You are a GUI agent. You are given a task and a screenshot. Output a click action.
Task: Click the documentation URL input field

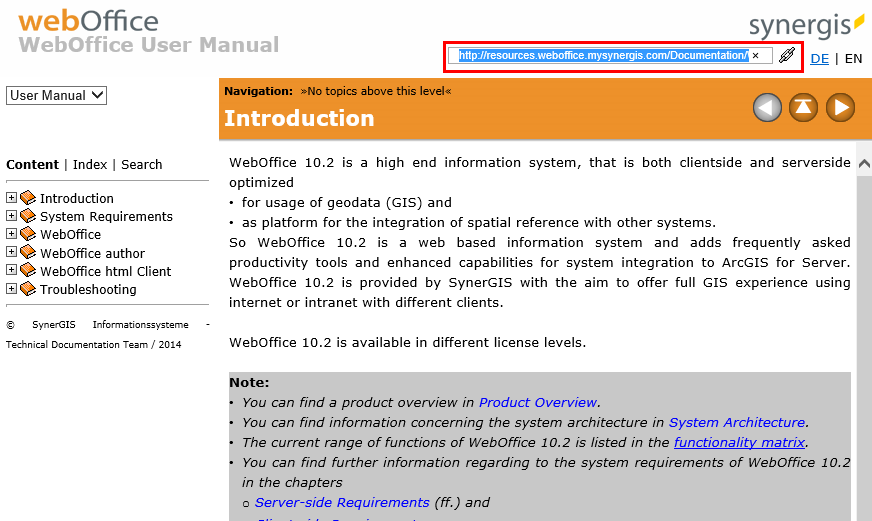(x=610, y=56)
